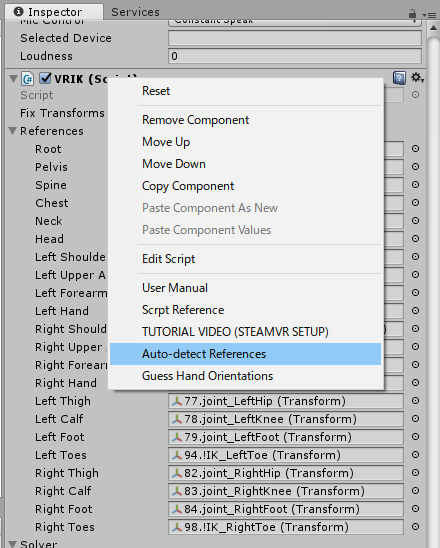The height and width of the screenshot is (548, 440).
Task: Click the Loudness property label
Action: [46, 56]
